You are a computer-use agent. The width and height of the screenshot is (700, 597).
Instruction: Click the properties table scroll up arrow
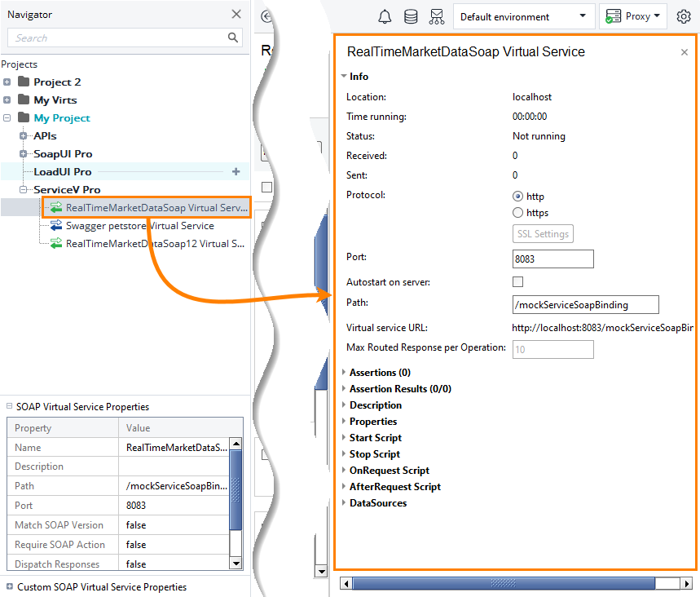236,444
